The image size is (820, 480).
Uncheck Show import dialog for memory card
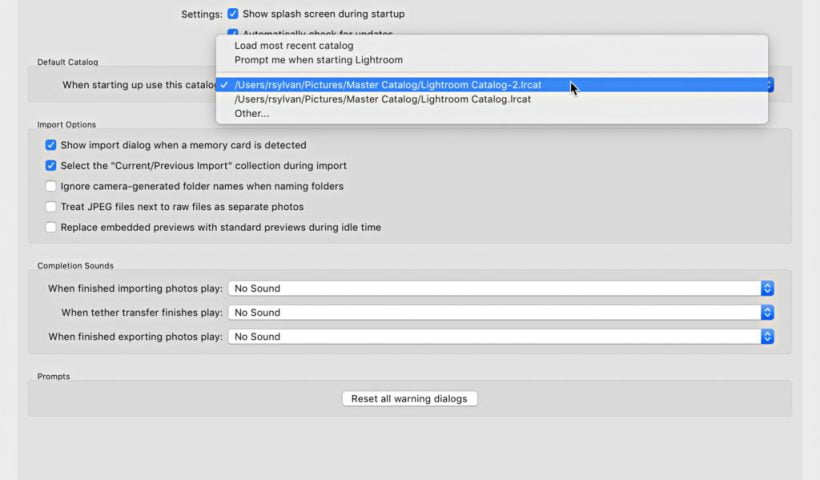pyautogui.click(x=51, y=145)
